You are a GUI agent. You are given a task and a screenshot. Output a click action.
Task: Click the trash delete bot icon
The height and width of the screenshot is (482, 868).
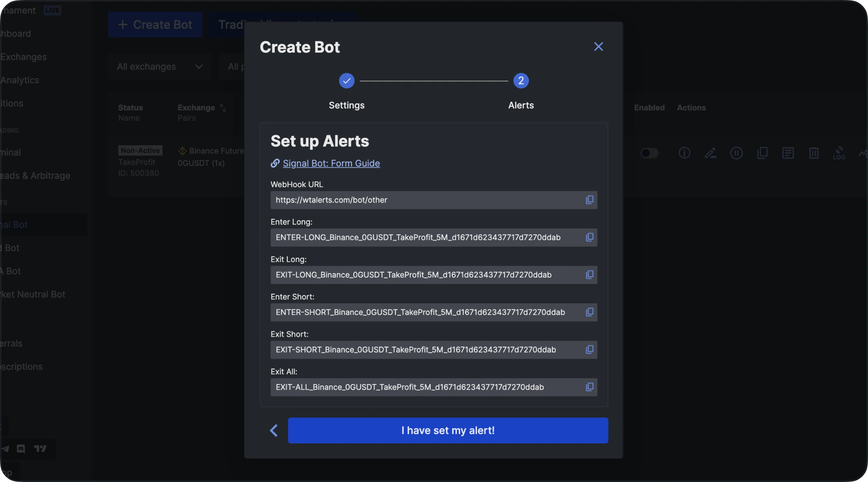coord(814,153)
